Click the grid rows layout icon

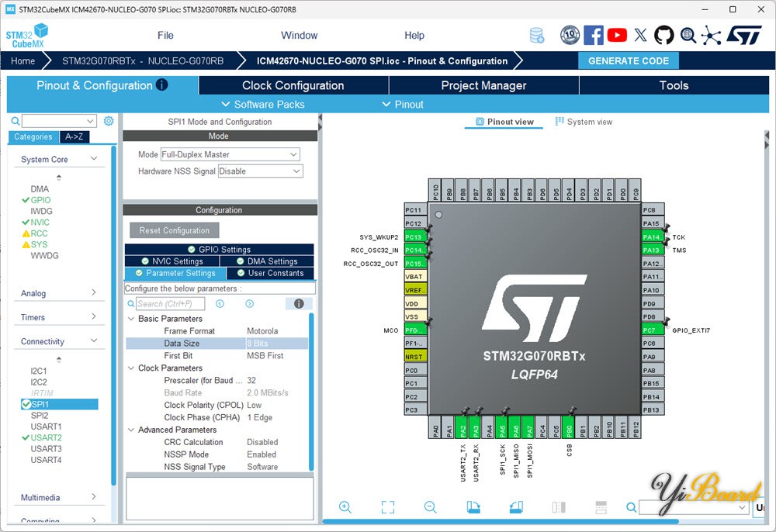pos(601,506)
